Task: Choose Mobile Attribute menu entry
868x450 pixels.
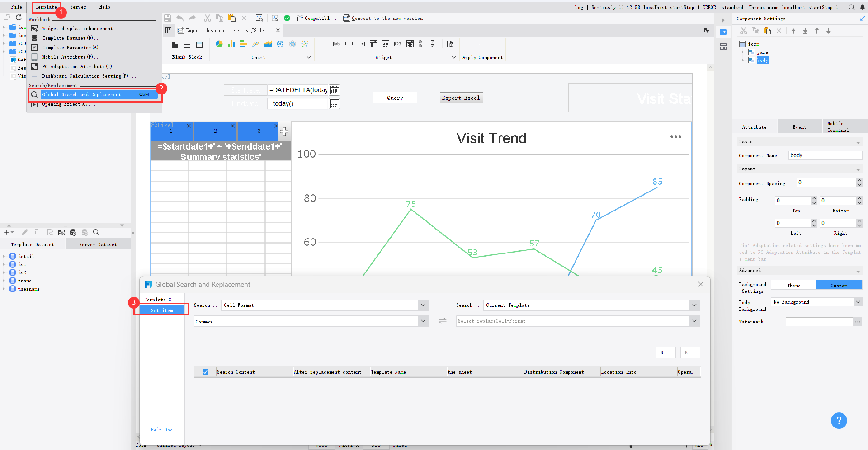Action: [x=71, y=57]
